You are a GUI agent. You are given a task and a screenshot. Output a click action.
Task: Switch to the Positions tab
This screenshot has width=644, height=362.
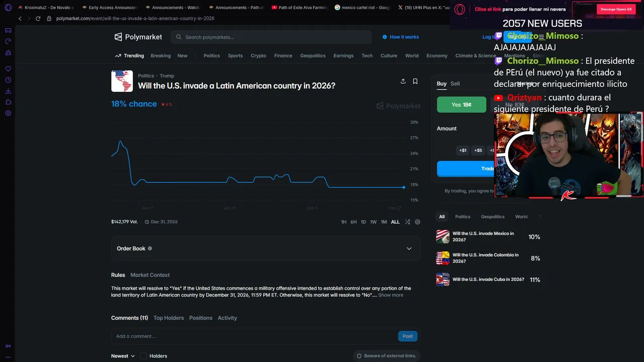(201, 318)
